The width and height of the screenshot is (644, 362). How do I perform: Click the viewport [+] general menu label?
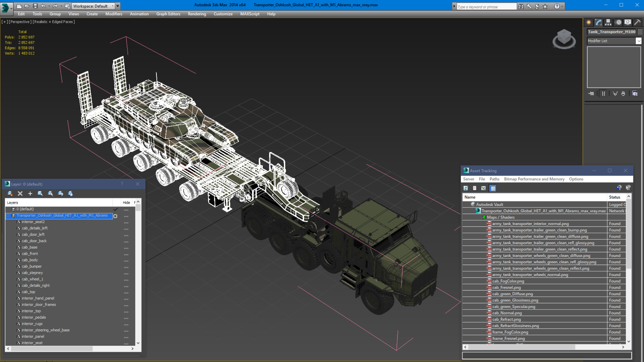click(4, 22)
